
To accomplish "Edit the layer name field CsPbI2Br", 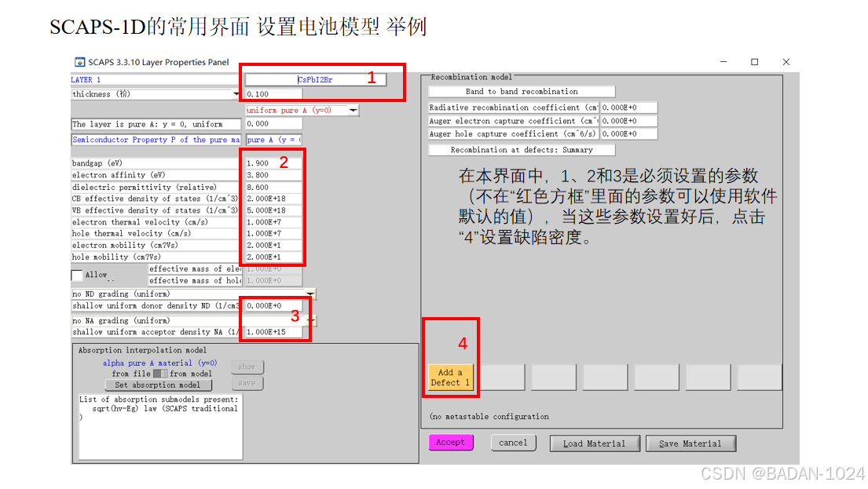I will click(316, 79).
